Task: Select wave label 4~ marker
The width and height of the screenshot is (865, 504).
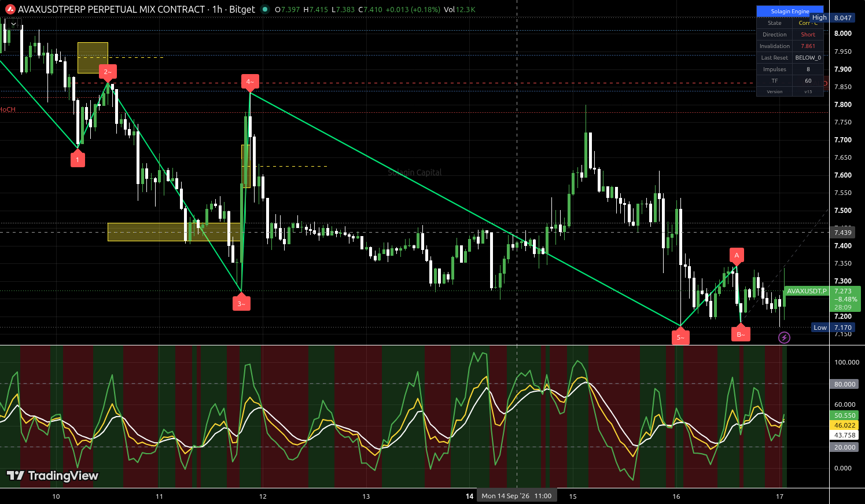Action: [x=249, y=82]
